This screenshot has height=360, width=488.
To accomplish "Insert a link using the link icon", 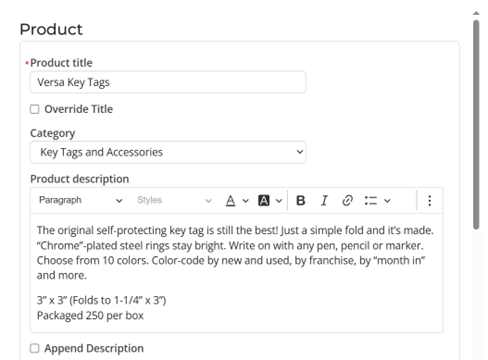I will pos(347,200).
